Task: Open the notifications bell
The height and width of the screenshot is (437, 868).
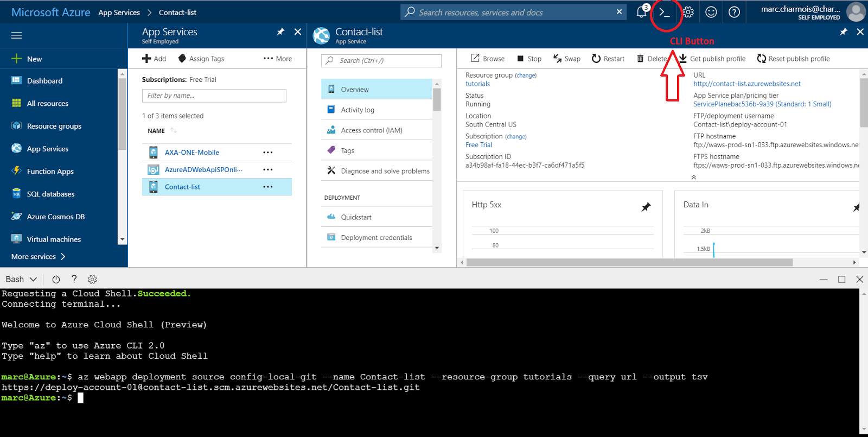Action: coord(642,12)
